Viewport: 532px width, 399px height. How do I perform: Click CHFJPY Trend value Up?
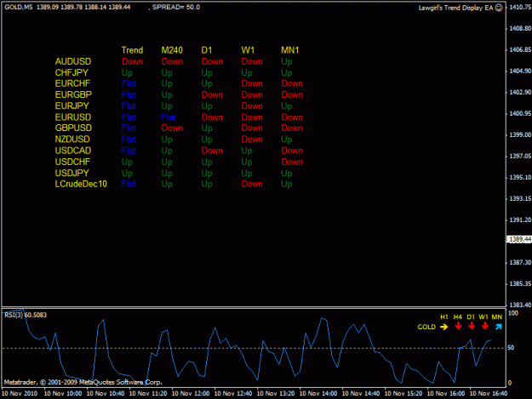click(x=127, y=73)
